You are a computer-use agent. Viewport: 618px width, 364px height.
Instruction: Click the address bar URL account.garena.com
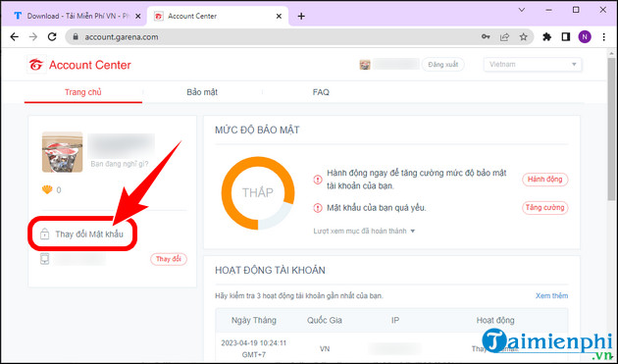click(x=122, y=37)
